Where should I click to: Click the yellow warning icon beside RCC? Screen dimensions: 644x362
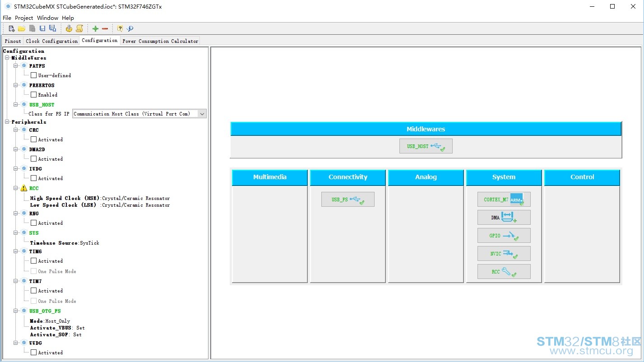click(24, 188)
